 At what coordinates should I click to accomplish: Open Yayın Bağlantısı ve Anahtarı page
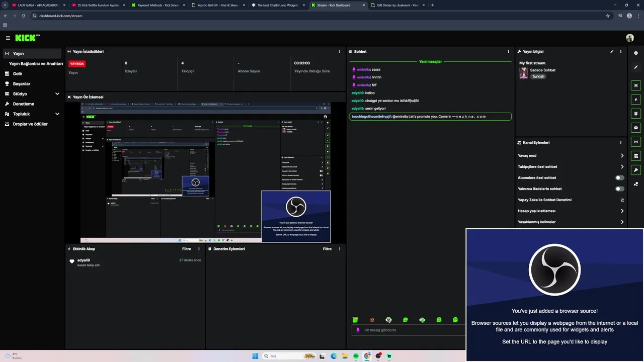[x=36, y=64]
